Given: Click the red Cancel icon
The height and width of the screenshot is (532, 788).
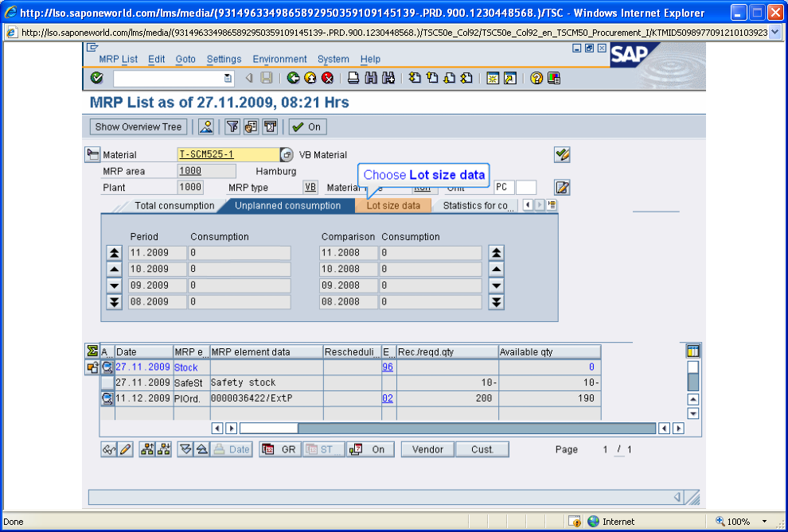Looking at the screenshot, I should [x=328, y=78].
